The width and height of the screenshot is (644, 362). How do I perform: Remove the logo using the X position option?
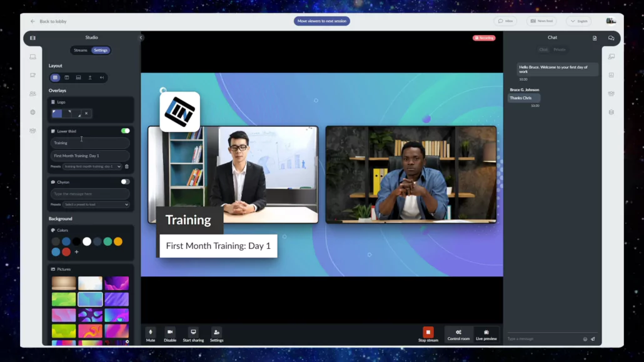click(x=86, y=113)
